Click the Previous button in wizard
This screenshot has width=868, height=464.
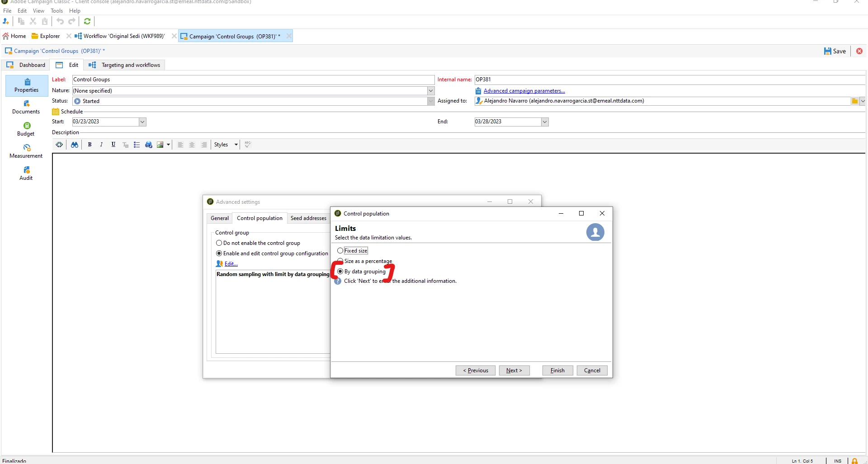476,370
